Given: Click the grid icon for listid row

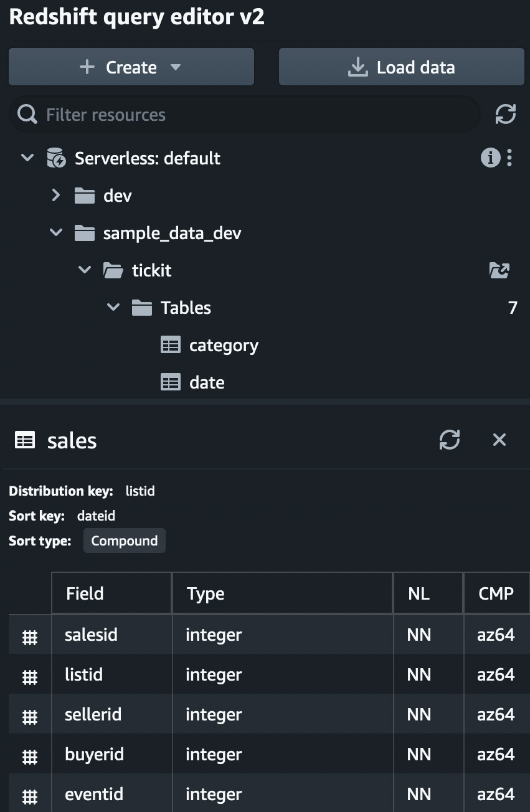Looking at the screenshot, I should 30,676.
